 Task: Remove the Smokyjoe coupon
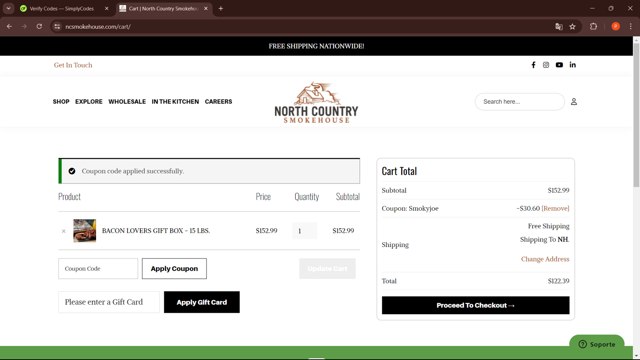(555, 208)
